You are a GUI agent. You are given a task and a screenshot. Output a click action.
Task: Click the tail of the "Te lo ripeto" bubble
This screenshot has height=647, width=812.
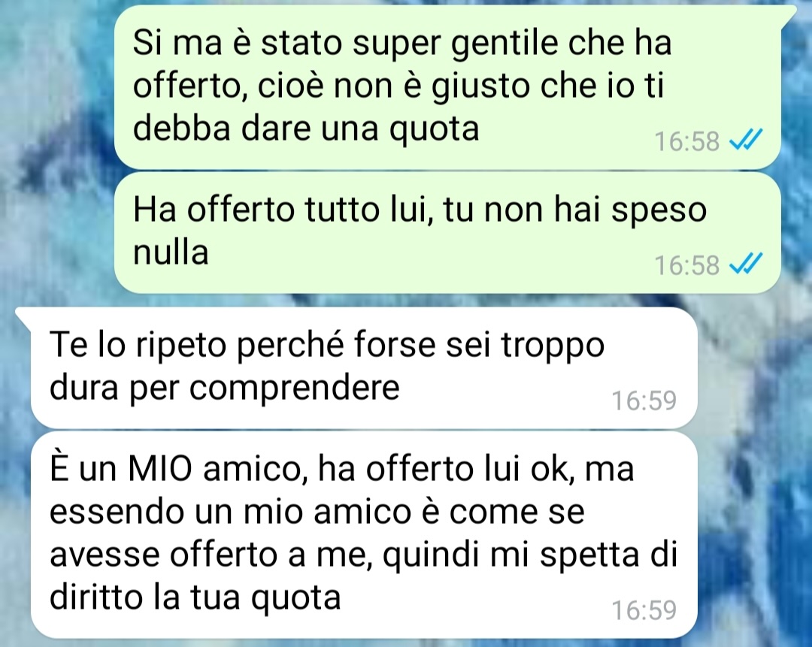[23, 316]
